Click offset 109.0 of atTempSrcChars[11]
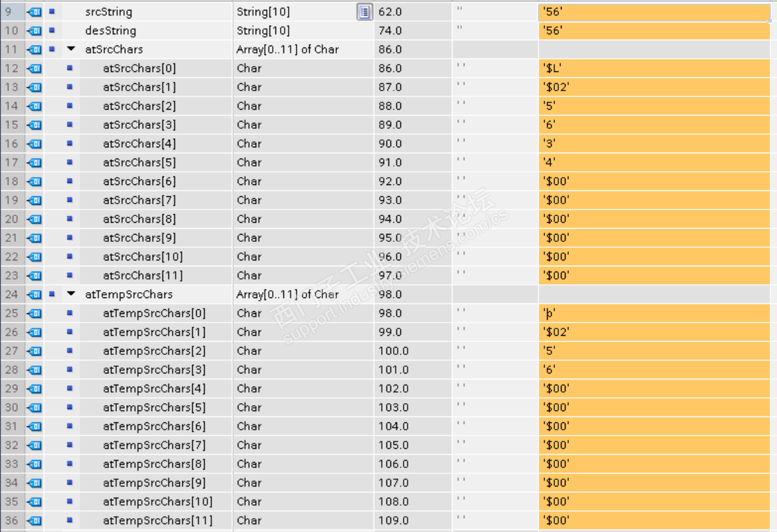777x532 pixels. [394, 521]
